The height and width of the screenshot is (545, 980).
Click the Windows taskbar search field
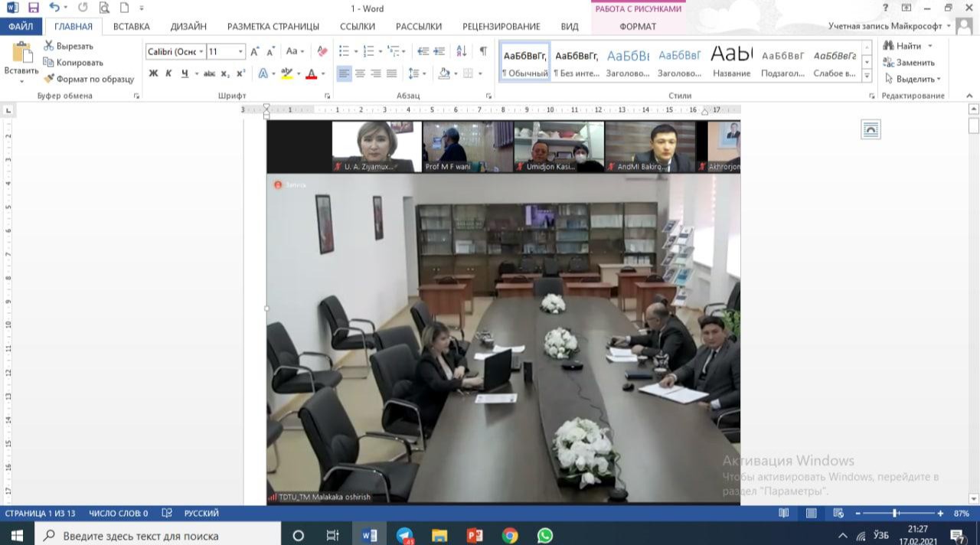click(159, 535)
